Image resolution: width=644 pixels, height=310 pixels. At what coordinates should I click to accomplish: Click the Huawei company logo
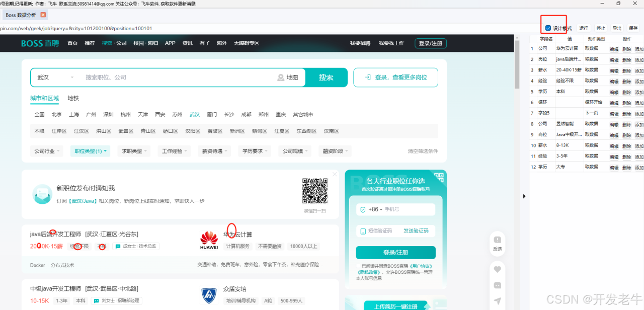point(209,240)
